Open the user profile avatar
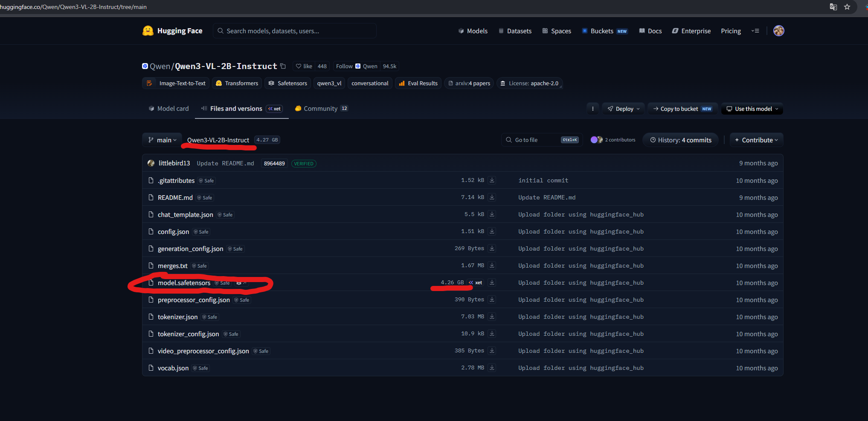Viewport: 868px width, 421px height. pyautogui.click(x=778, y=31)
